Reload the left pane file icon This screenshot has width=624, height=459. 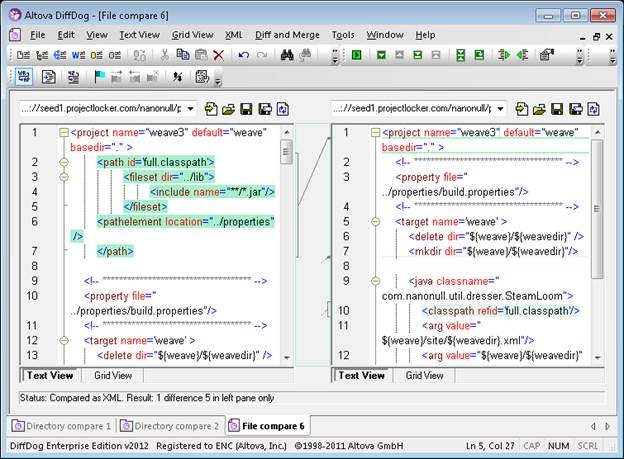[x=282, y=107]
